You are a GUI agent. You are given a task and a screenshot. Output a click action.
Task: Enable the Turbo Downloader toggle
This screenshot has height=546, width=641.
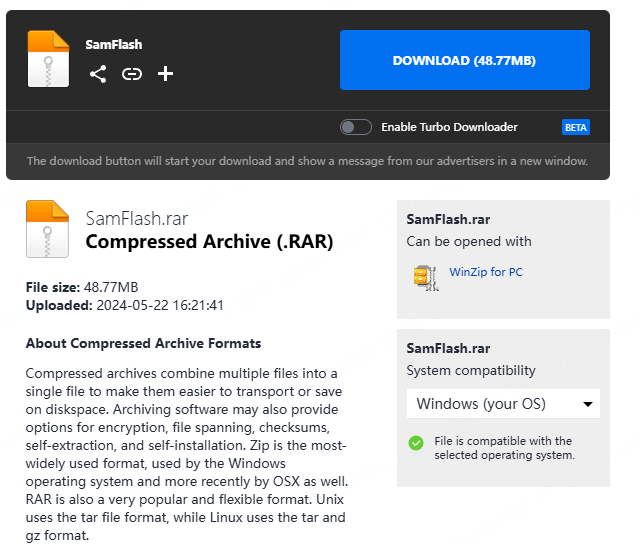(x=355, y=127)
